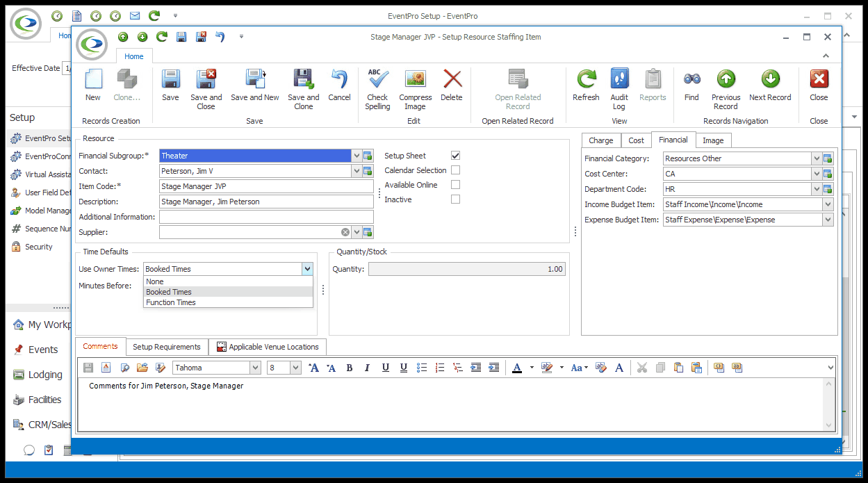Expand the Expense Budget Item dropdown
868x483 pixels.
point(827,220)
